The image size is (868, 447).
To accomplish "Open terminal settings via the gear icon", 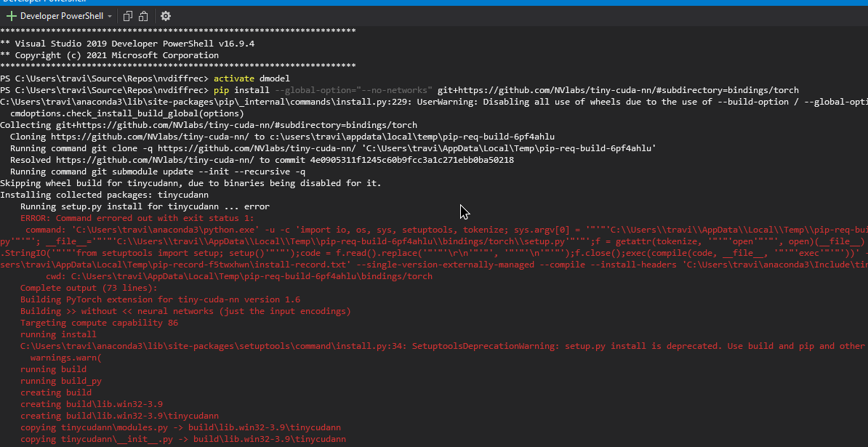I will coord(165,15).
